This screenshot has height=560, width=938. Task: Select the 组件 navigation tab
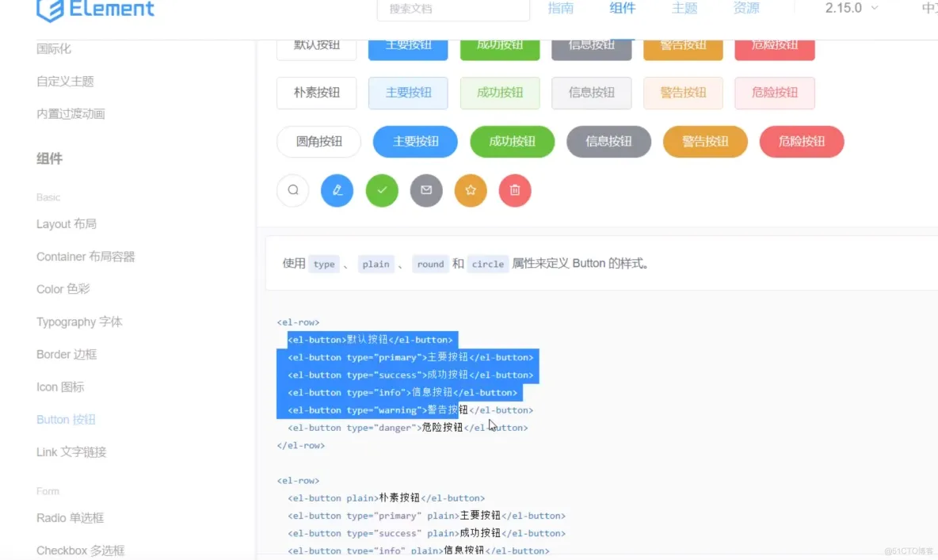[x=623, y=8]
